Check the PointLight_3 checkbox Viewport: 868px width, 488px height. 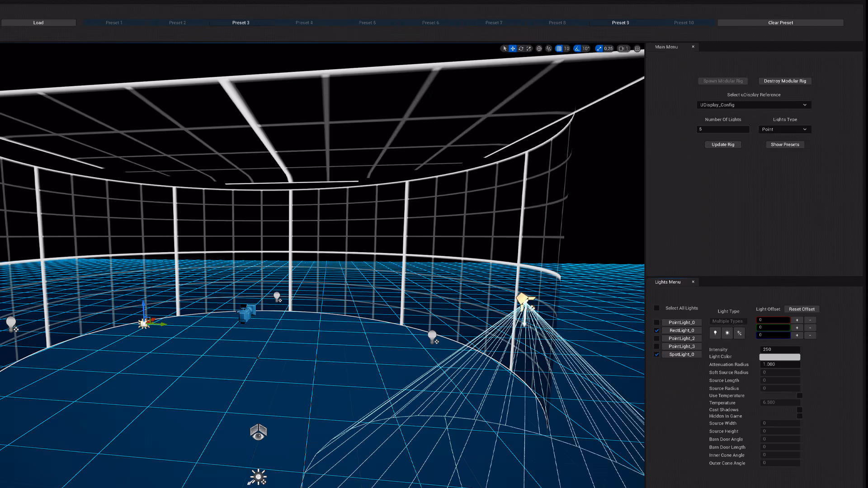(656, 347)
